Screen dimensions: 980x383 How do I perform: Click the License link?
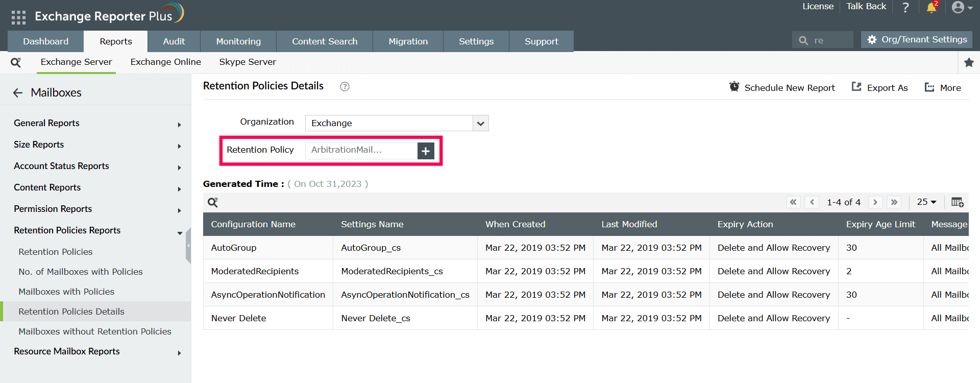(x=818, y=6)
